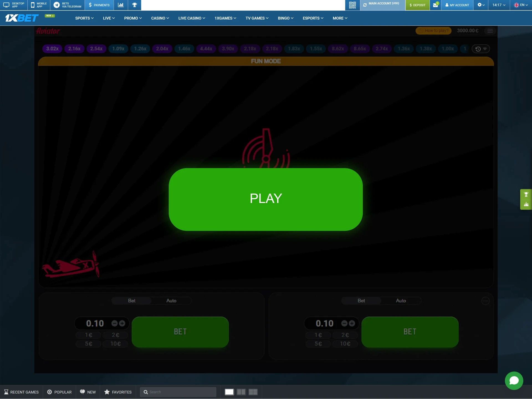Screen dimensions: 532x399
Task: Switch to Auto bet mode right panel
Action: pos(400,300)
